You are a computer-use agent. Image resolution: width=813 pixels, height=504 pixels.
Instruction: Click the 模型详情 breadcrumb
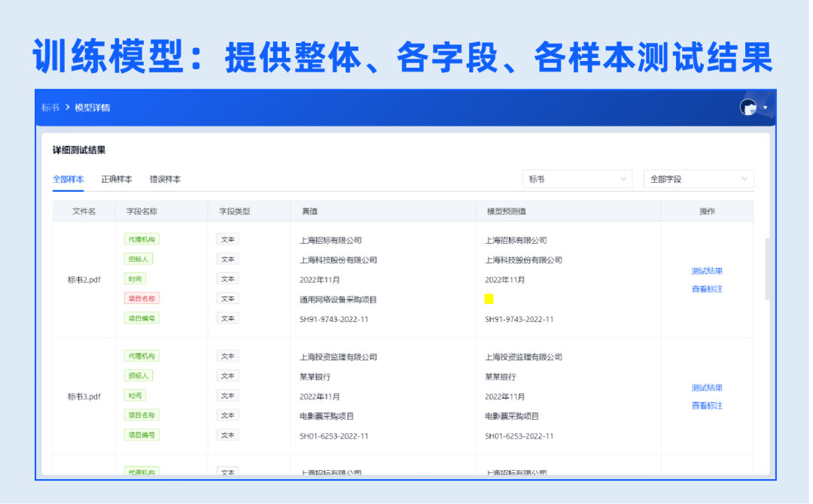coord(93,108)
